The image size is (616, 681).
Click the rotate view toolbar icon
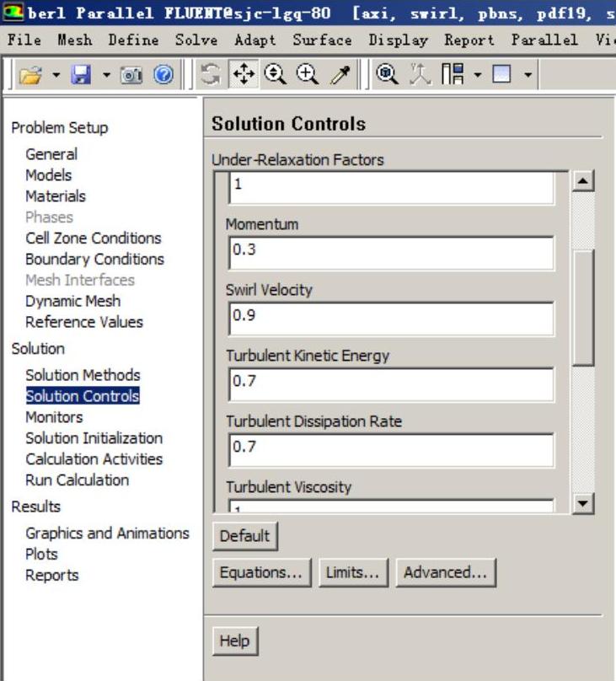pos(211,74)
